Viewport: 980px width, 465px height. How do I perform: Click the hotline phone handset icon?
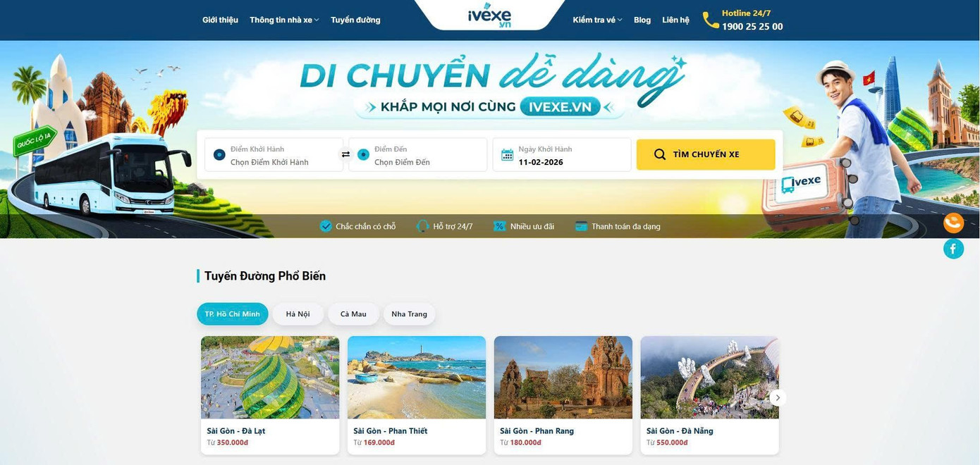(x=710, y=20)
